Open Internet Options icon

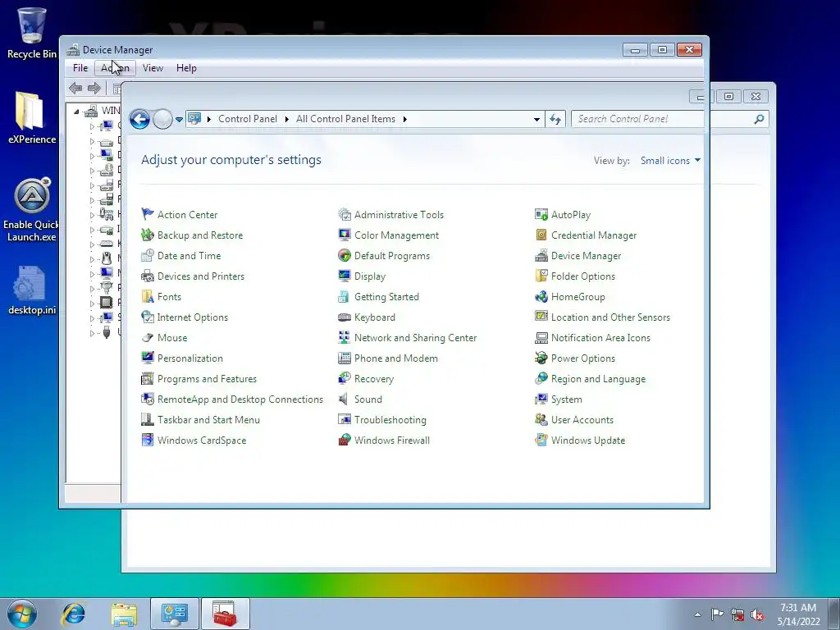coord(148,317)
